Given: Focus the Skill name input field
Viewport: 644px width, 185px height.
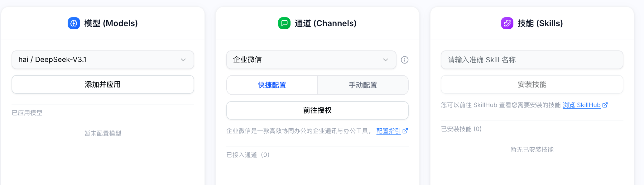Looking at the screenshot, I should point(532,60).
